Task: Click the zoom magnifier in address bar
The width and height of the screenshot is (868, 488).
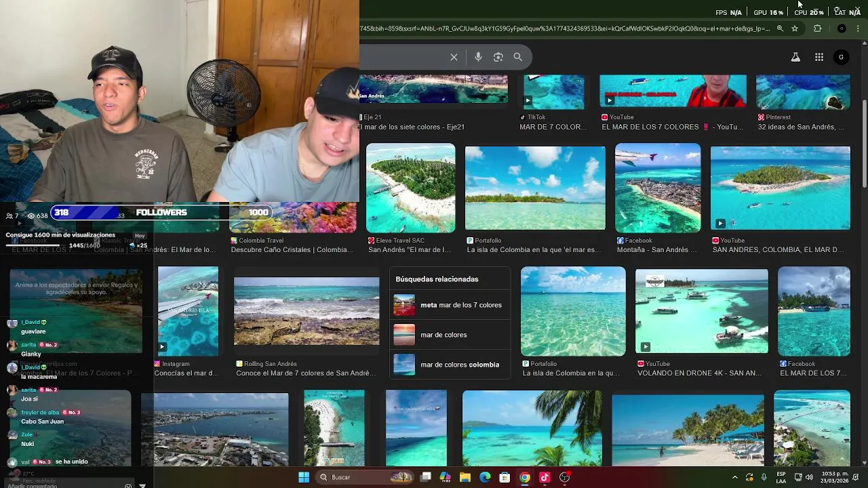Action: [780, 28]
